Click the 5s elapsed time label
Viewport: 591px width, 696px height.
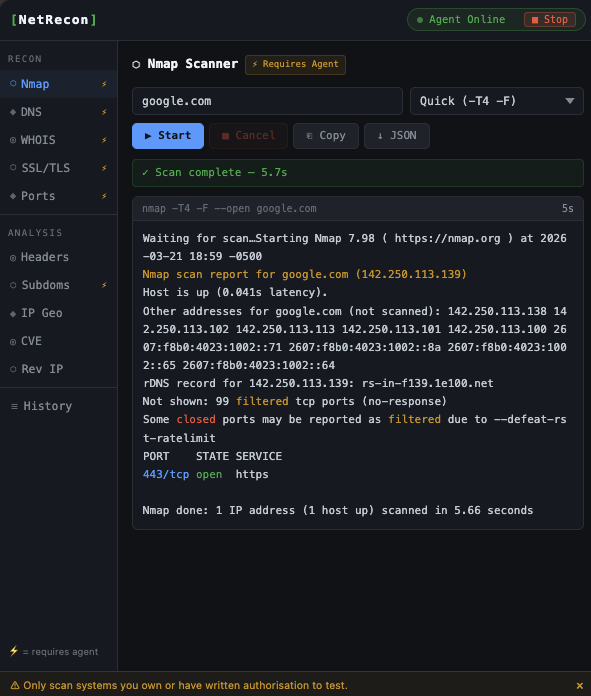(567, 209)
